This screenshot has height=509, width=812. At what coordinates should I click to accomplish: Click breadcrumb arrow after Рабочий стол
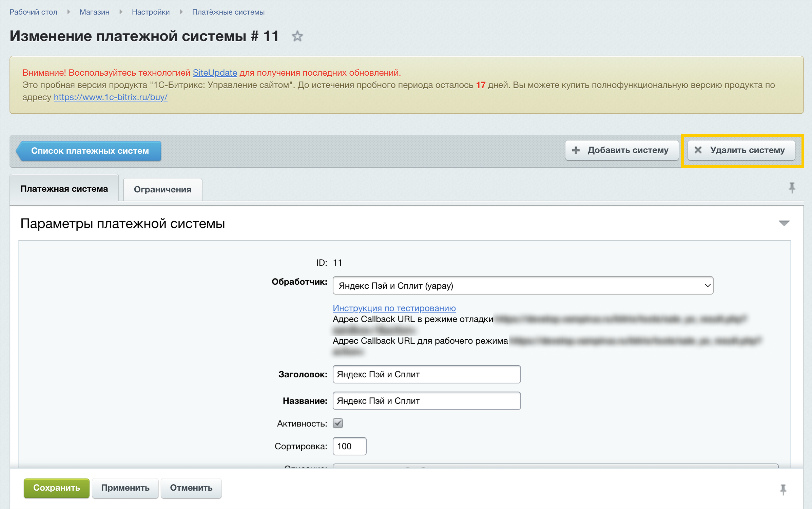tap(69, 12)
